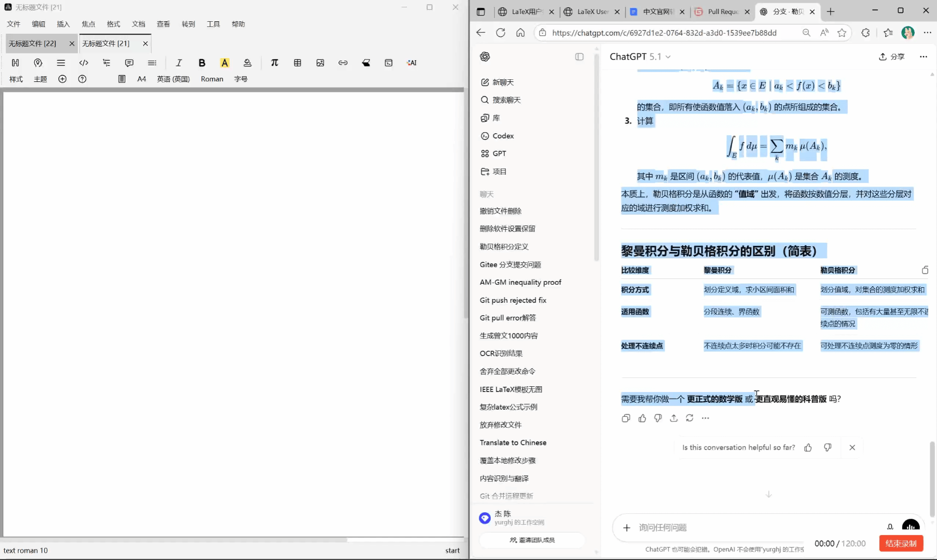The height and width of the screenshot is (560, 937).
Task: Open the 勒贝格积分定义 chat in the sidebar
Action: coord(504,247)
